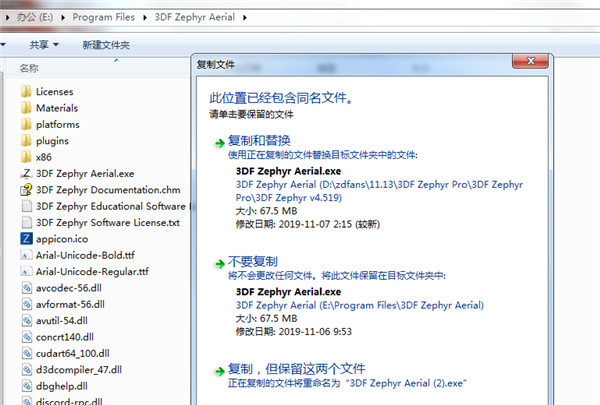The height and width of the screenshot is (405, 600).
Task: Select file name appicon.ico
Action: 62,239
